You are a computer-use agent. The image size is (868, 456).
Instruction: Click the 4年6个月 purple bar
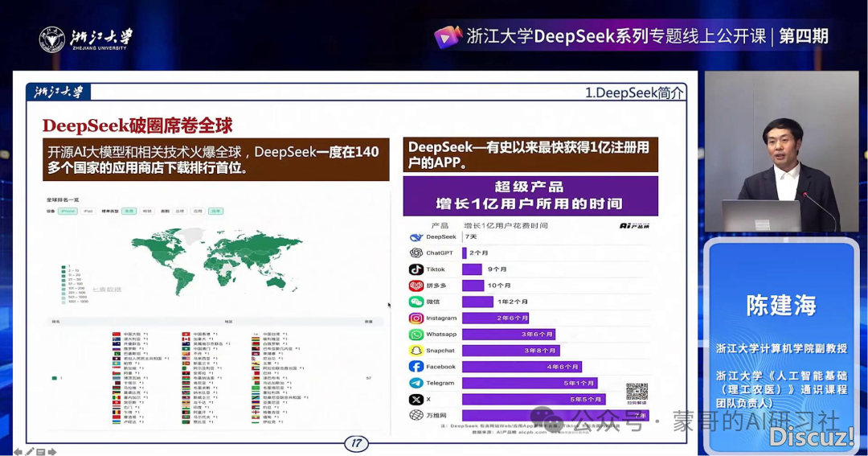tap(522, 367)
